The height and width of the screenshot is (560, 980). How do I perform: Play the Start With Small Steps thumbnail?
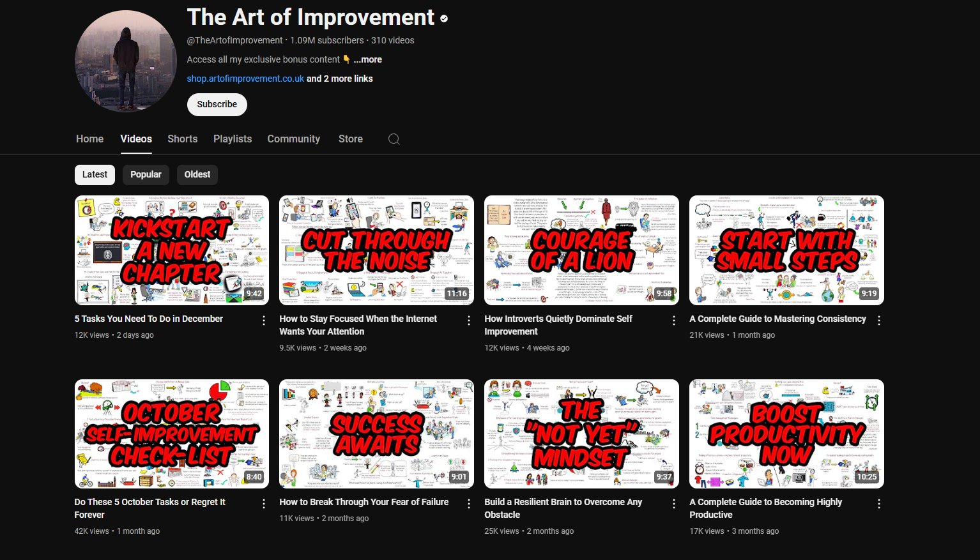(x=786, y=250)
